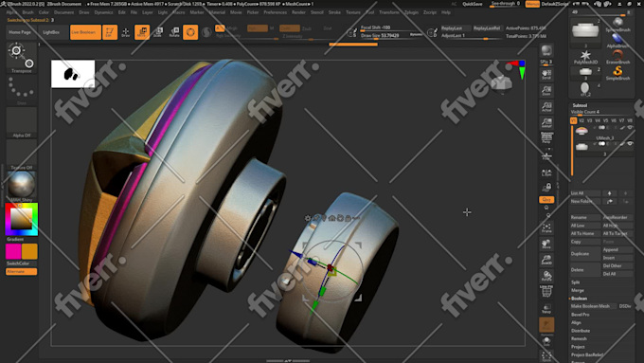644x363 pixels.
Task: Click the Zoom3D icon
Action: 546,260
